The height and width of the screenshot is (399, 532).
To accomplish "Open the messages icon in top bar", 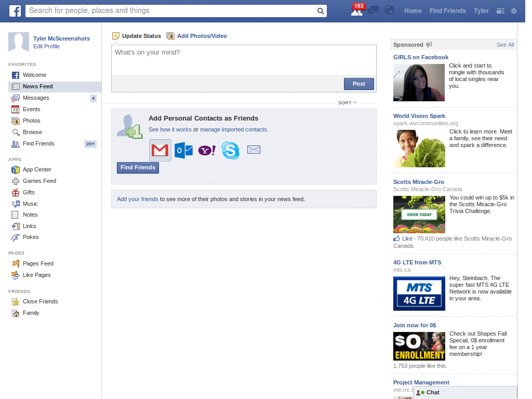I will click(x=373, y=11).
